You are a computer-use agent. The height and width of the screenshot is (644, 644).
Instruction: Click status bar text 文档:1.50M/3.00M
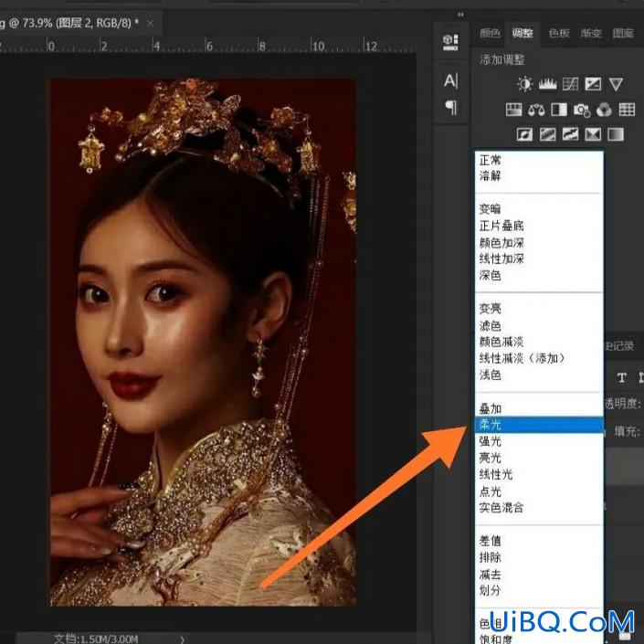click(95, 639)
